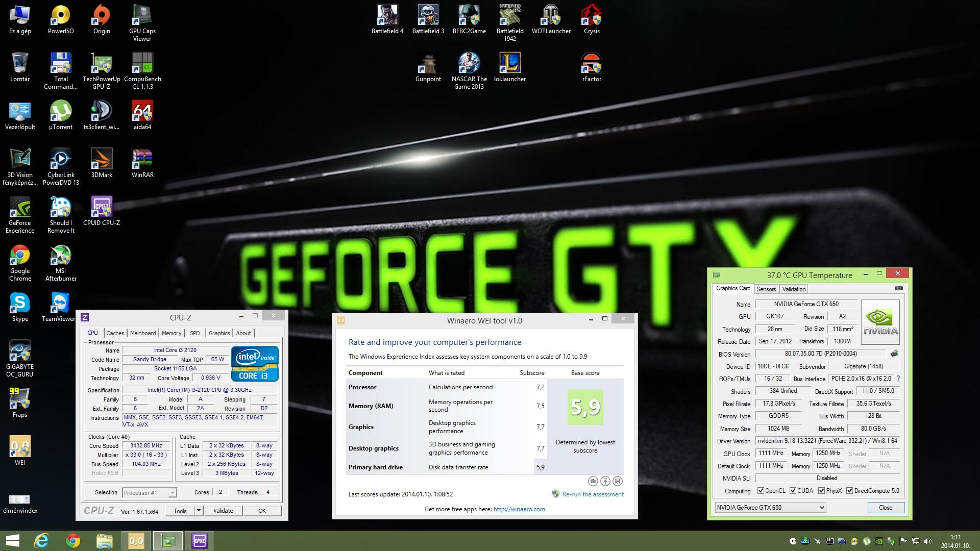
Task: Expand the NVIDIA GeForce GTX 650 dropdown
Action: 821,508
